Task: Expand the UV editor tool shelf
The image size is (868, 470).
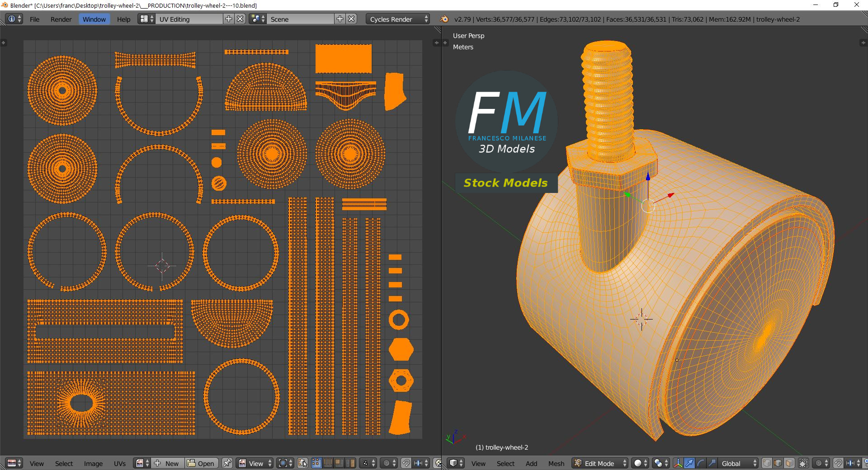Action: tap(3, 42)
